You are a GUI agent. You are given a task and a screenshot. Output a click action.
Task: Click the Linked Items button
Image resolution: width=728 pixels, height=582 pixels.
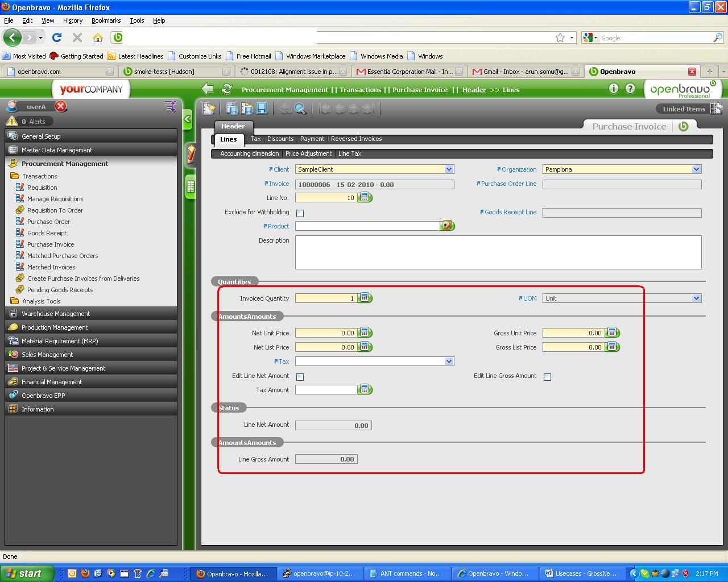(684, 109)
